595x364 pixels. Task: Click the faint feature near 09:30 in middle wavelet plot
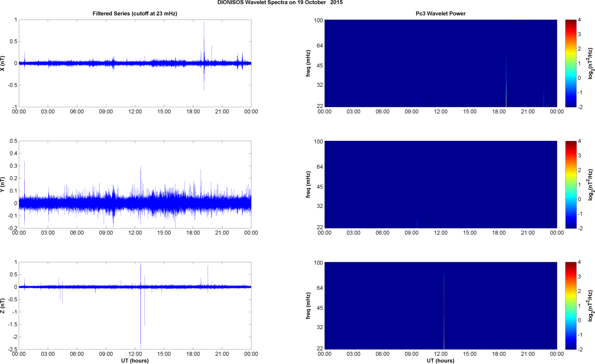[x=417, y=222]
